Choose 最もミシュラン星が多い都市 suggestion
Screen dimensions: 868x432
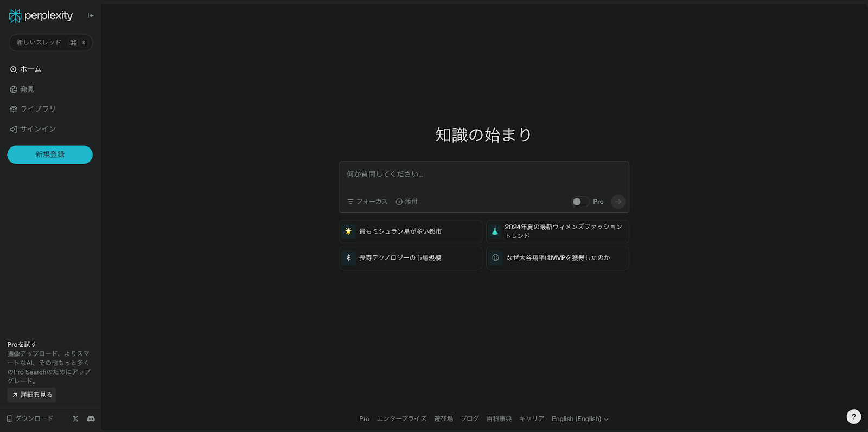[x=410, y=231]
